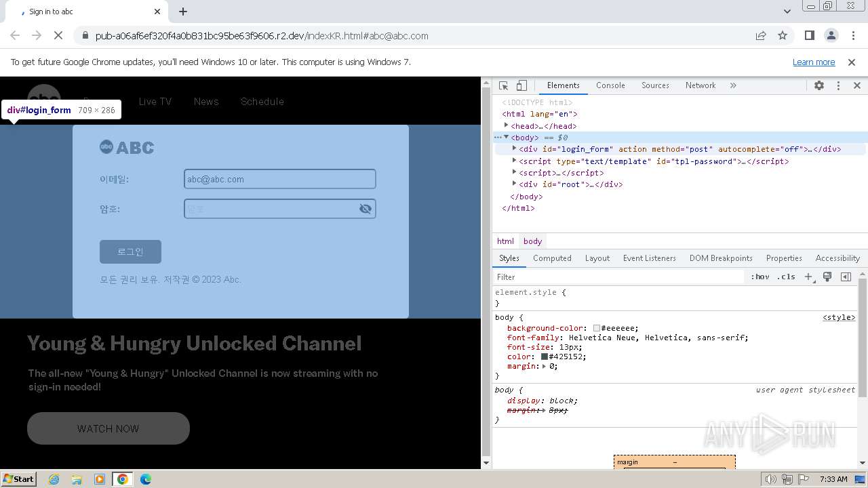Select the html breadcrumb
Screen dimensions: 868x488
(505, 241)
